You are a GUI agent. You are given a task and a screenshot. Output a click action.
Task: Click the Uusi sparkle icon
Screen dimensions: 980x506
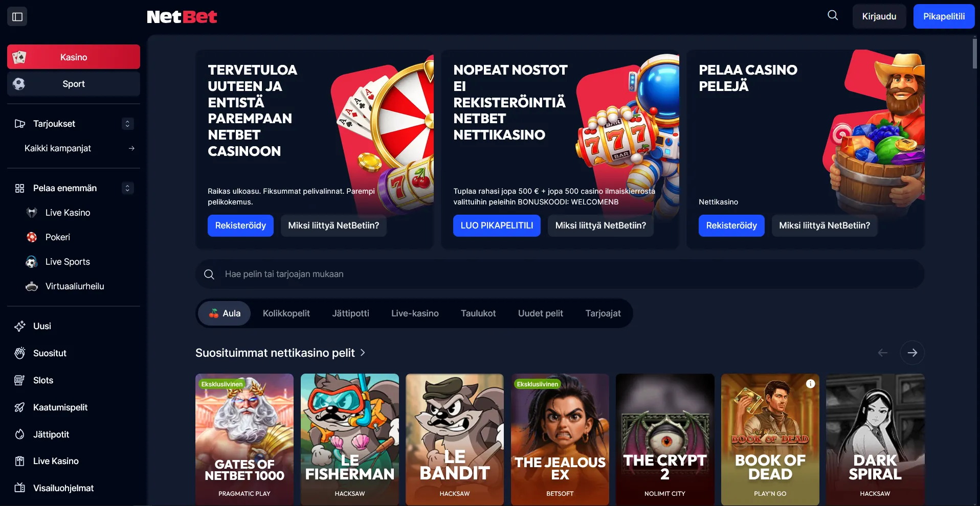(x=20, y=326)
